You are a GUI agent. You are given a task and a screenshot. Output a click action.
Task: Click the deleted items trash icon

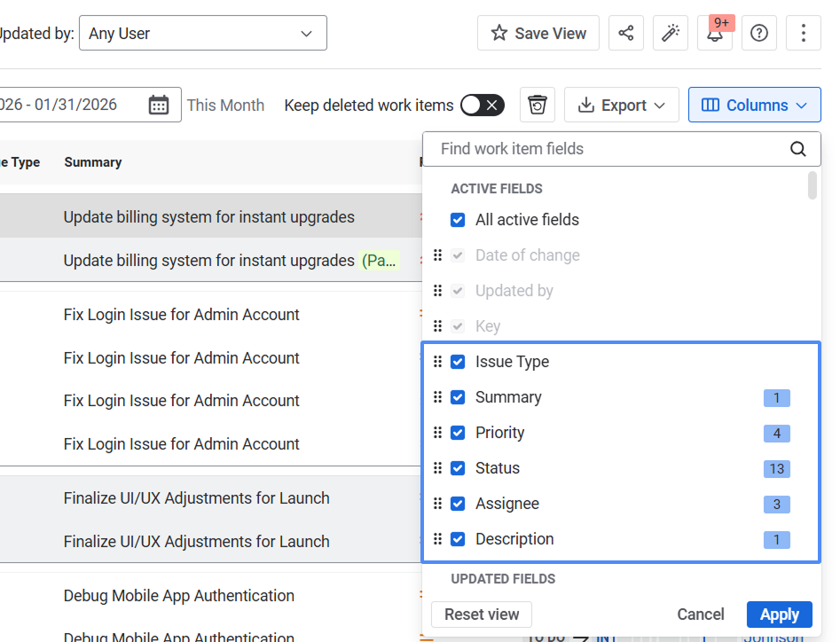click(x=538, y=105)
